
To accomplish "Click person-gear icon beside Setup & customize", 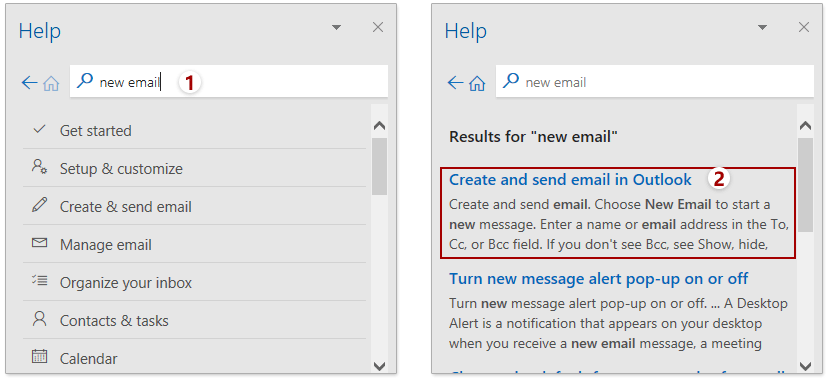I will click(x=40, y=167).
